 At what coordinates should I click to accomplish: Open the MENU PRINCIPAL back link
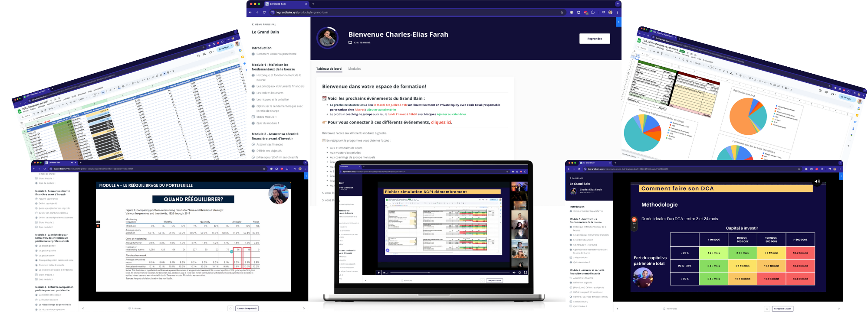tap(264, 24)
